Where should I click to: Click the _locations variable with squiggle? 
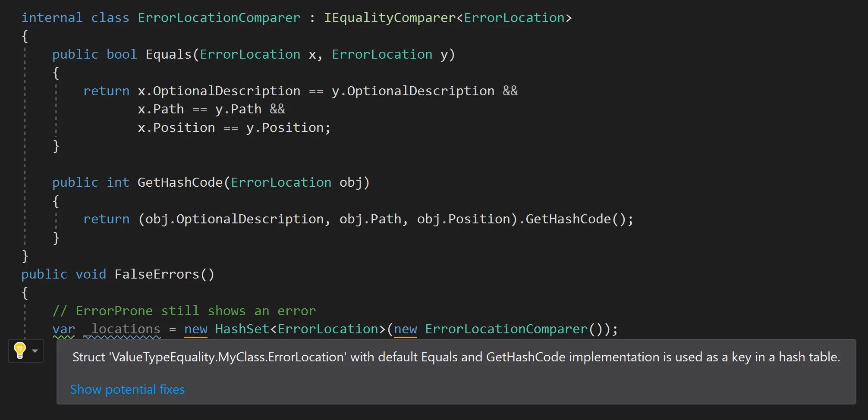coord(122,329)
